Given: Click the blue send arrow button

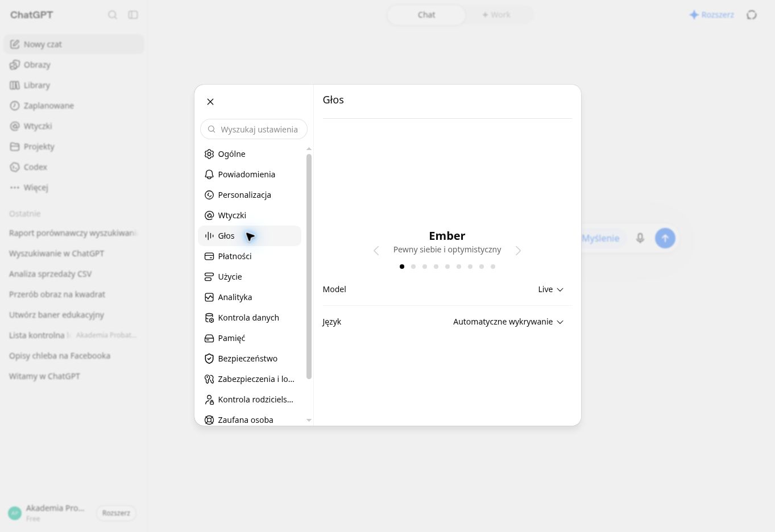Looking at the screenshot, I should click(665, 238).
